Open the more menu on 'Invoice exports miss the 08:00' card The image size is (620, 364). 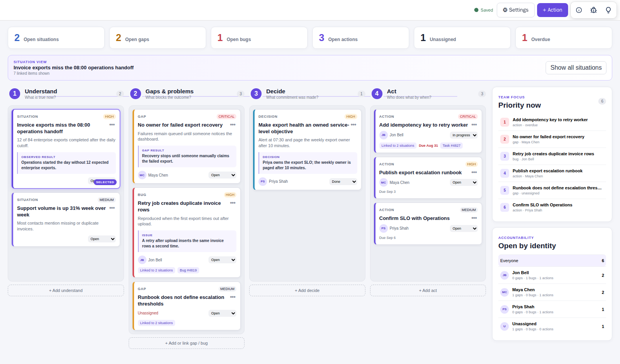[x=112, y=125]
